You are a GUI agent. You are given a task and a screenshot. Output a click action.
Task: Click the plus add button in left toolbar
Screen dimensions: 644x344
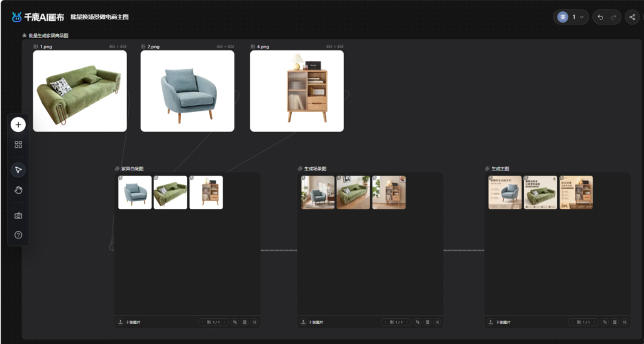pos(18,125)
